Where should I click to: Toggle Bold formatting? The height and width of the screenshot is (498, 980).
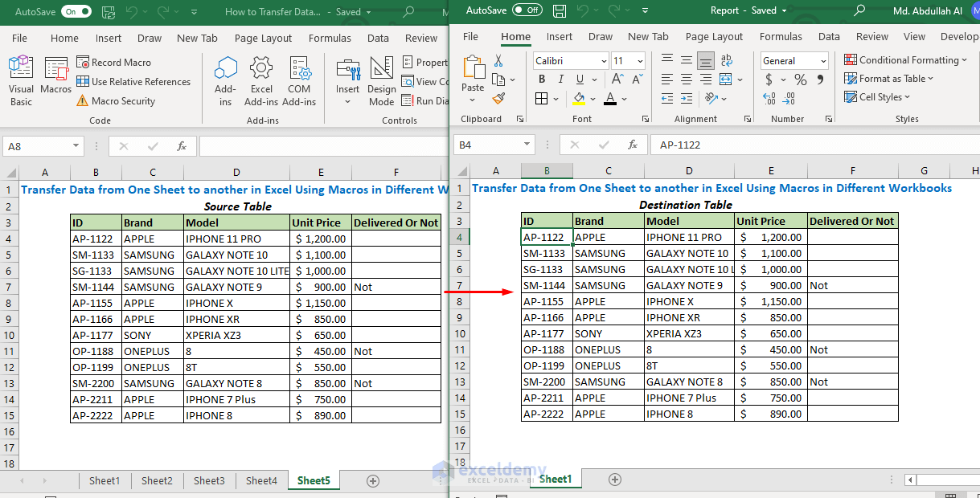[542, 80]
